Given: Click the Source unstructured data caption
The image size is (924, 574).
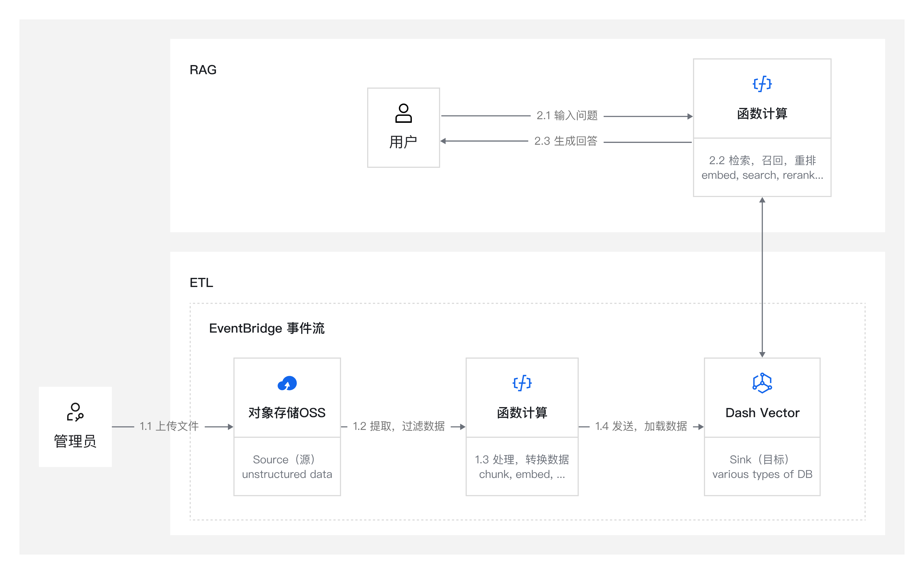Looking at the screenshot, I should coord(287,467).
